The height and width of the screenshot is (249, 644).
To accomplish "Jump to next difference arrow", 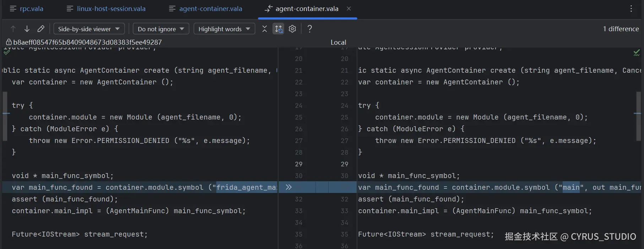I will click(x=27, y=29).
